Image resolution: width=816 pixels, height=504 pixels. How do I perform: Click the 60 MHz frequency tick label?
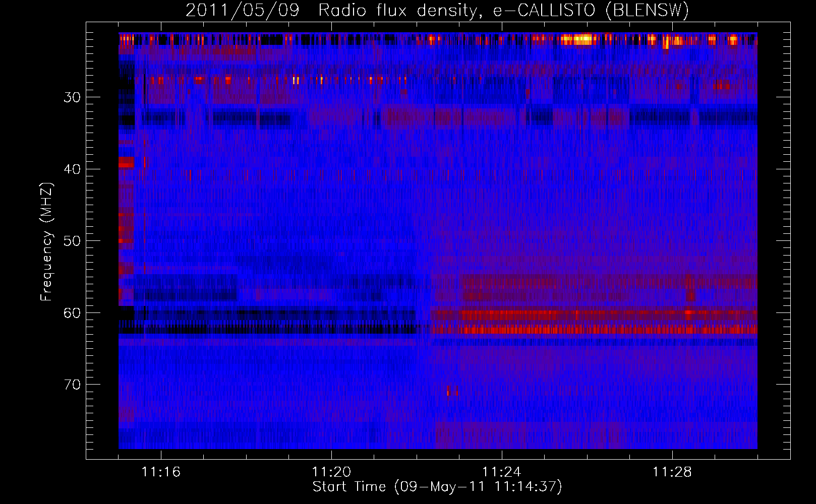pyautogui.click(x=72, y=313)
